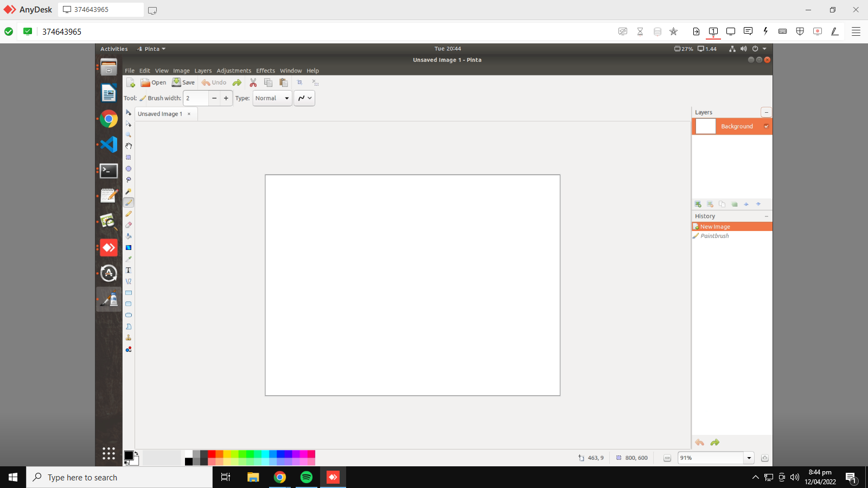The image size is (868, 488).
Task: Select the Rounded Rectangle tool
Action: 129,304
